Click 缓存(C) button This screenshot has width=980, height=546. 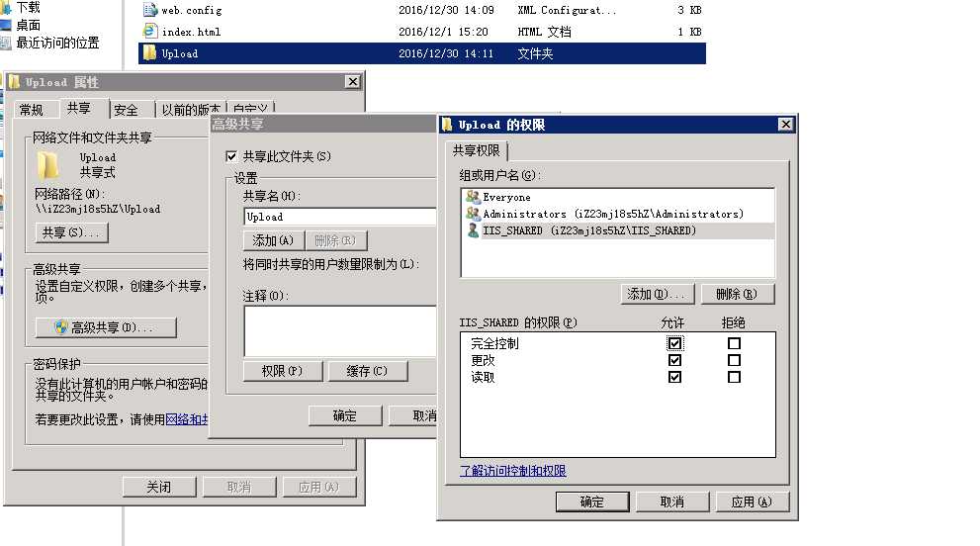[x=368, y=371]
